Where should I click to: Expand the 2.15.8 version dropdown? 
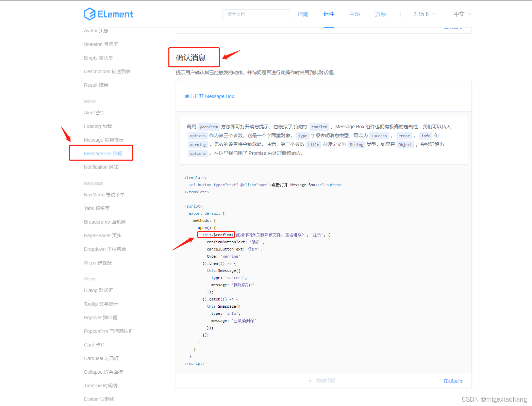[424, 14]
